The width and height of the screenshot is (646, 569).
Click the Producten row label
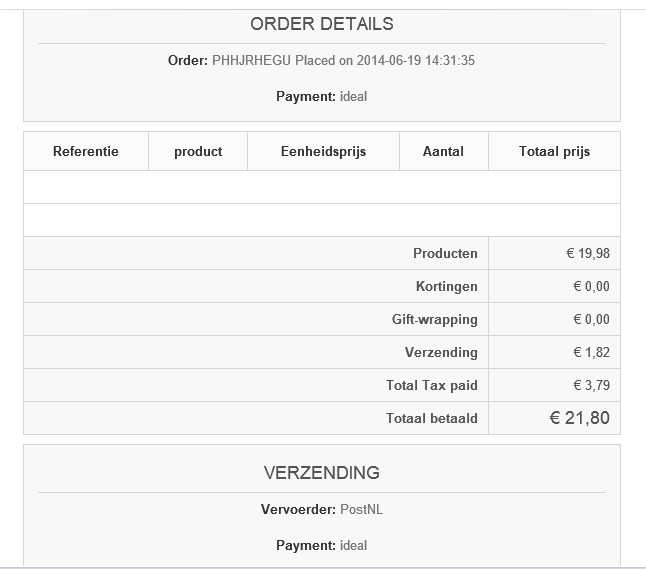point(445,253)
